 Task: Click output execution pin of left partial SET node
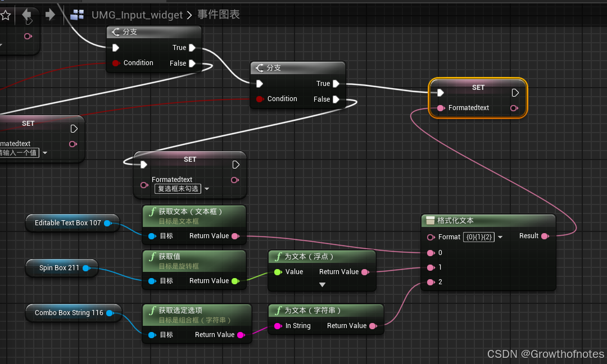coord(74,129)
